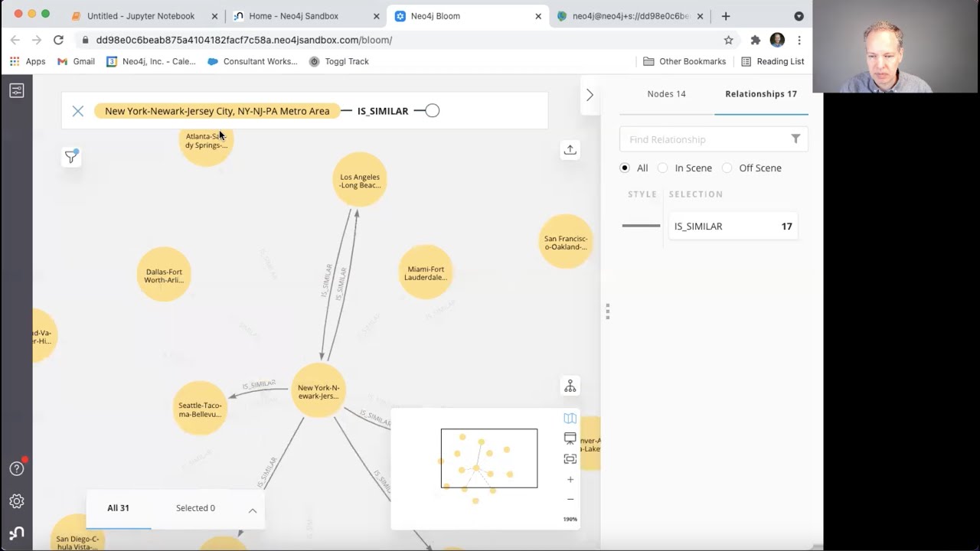This screenshot has width=980, height=551.
Task: Open the hierarchical layout icon
Action: click(x=570, y=386)
